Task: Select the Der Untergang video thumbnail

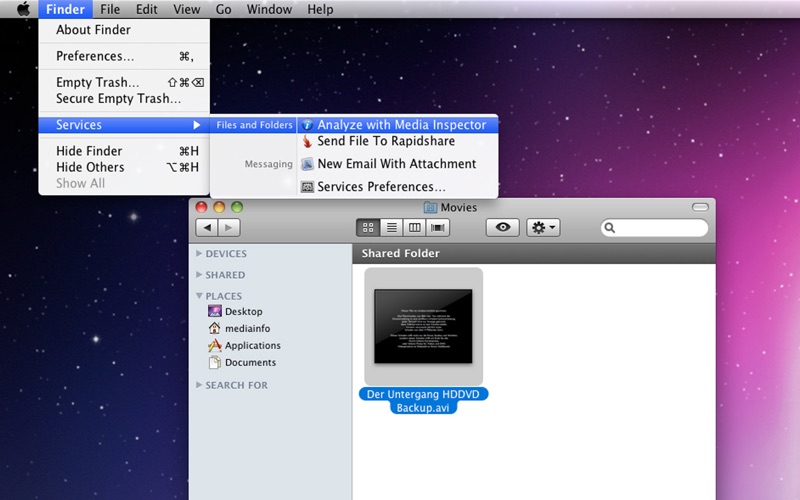Action: click(x=423, y=327)
